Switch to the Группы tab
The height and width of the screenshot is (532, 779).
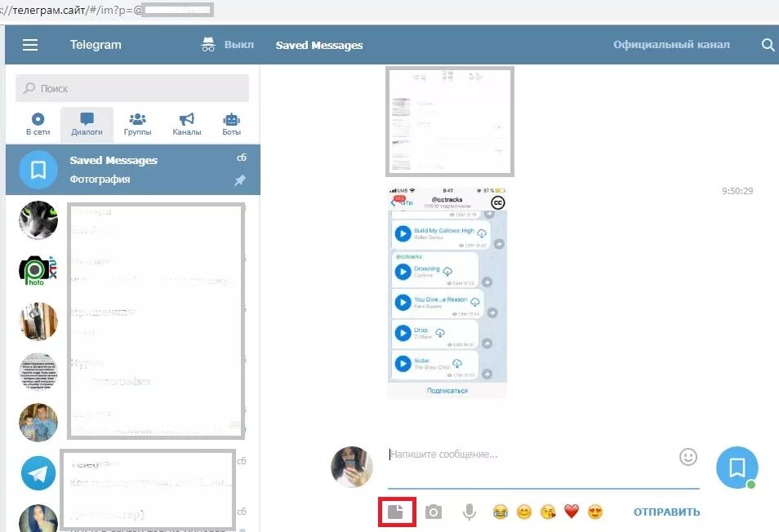pyautogui.click(x=138, y=124)
